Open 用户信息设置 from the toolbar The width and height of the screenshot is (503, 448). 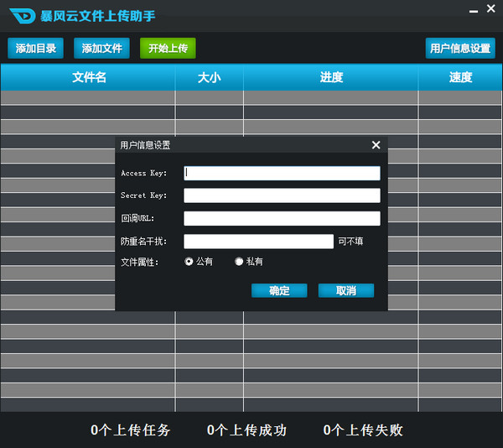459,49
